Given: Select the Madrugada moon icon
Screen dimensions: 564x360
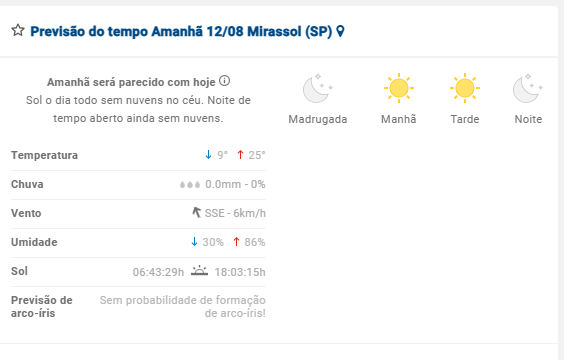Looking at the screenshot, I should [318, 88].
